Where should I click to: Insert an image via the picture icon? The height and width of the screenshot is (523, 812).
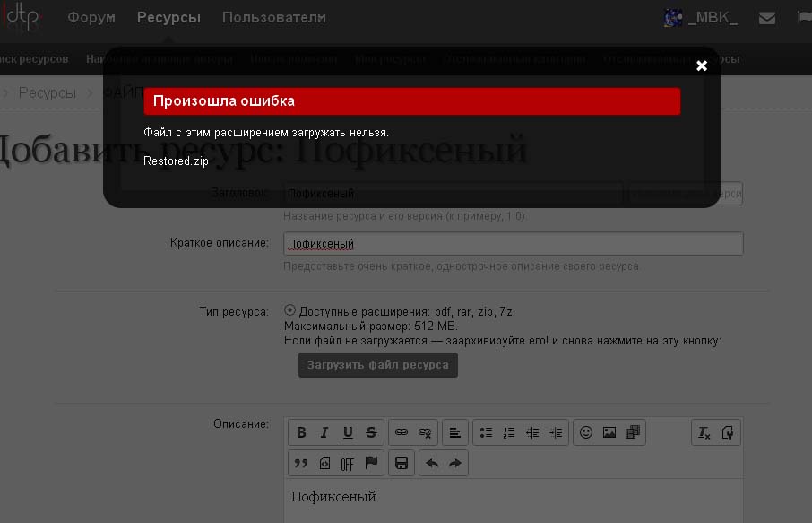click(609, 432)
